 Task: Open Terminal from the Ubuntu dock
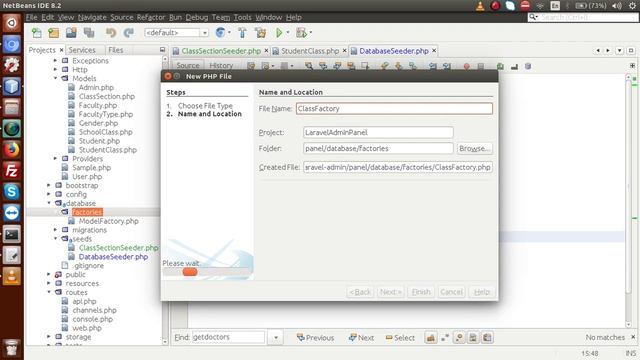click(11, 234)
